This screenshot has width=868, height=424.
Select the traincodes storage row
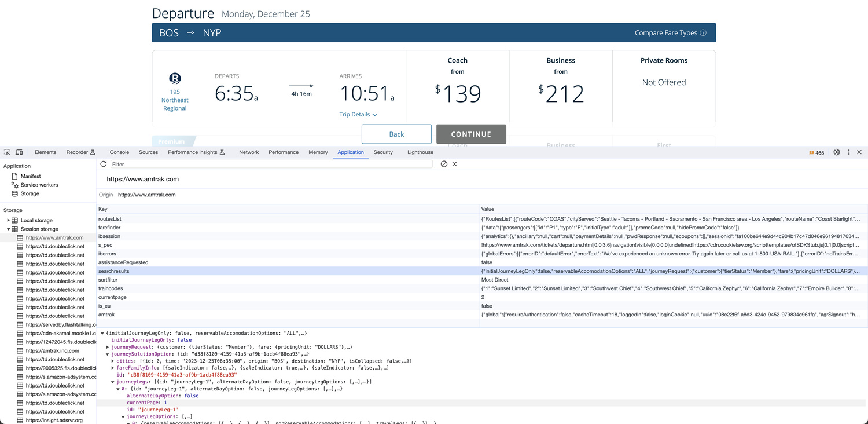point(482,288)
